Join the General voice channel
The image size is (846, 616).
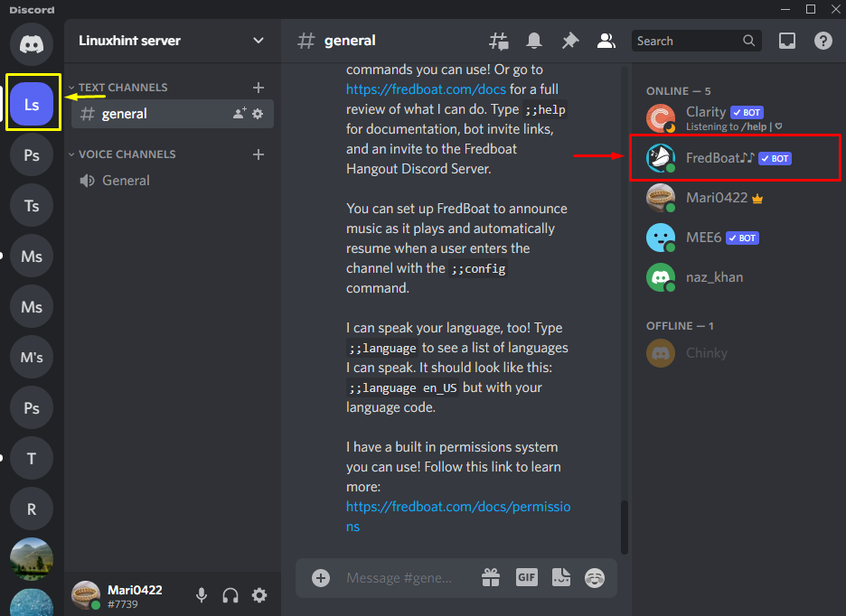(x=172, y=181)
